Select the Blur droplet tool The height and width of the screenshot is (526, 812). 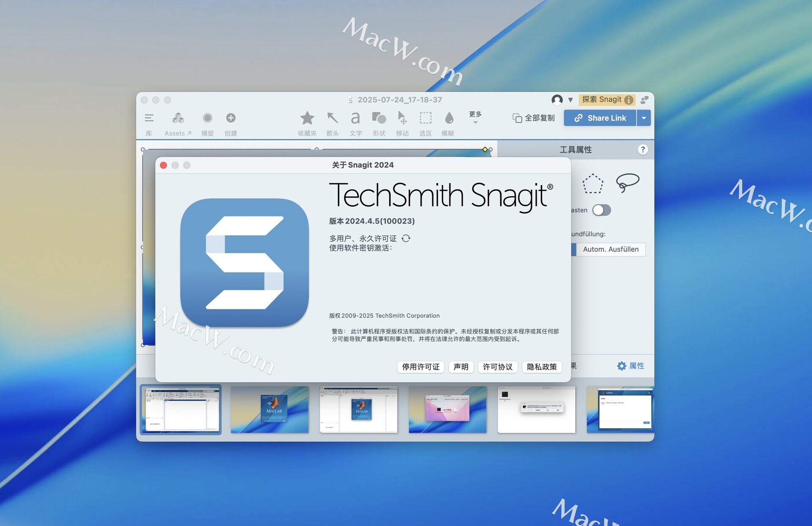point(449,118)
